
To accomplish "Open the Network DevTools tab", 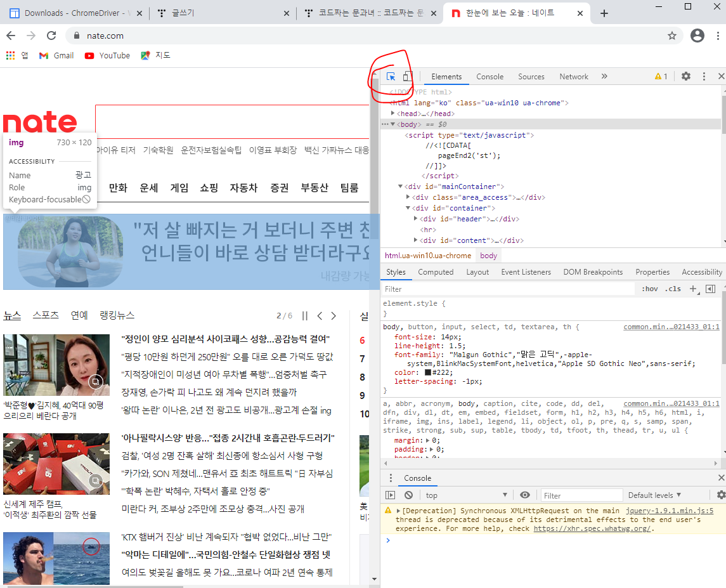I will pyautogui.click(x=574, y=77).
